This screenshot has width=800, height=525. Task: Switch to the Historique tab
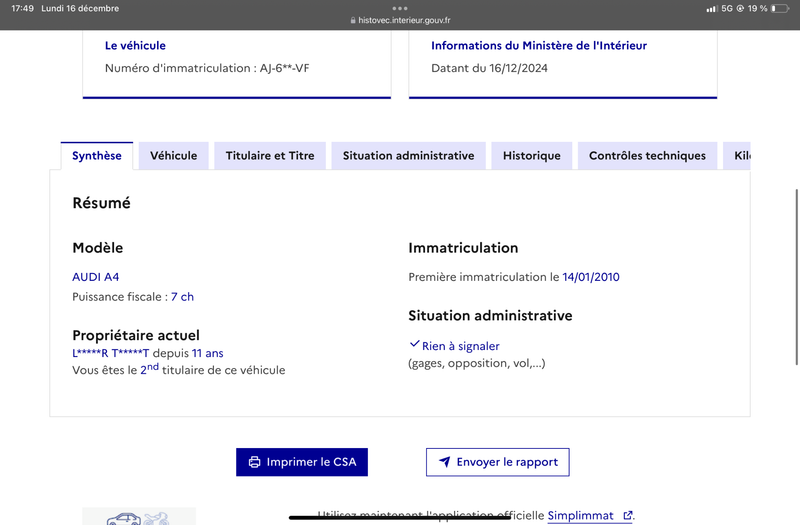tap(532, 156)
